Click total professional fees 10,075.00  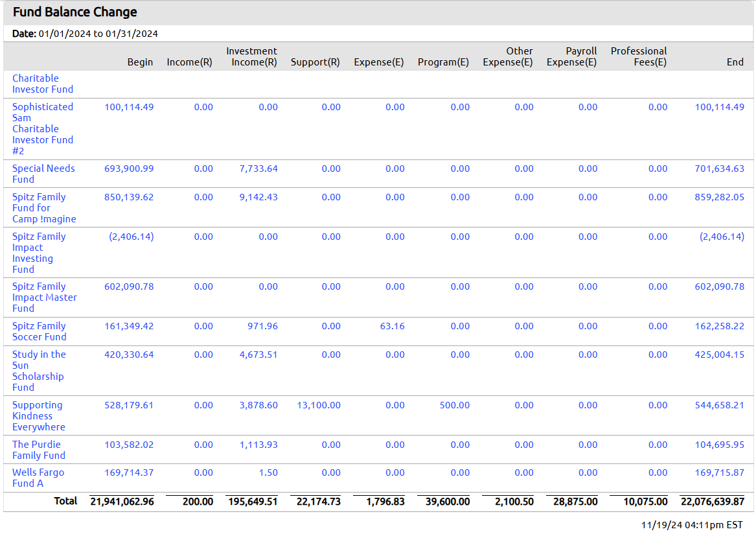[645, 502]
